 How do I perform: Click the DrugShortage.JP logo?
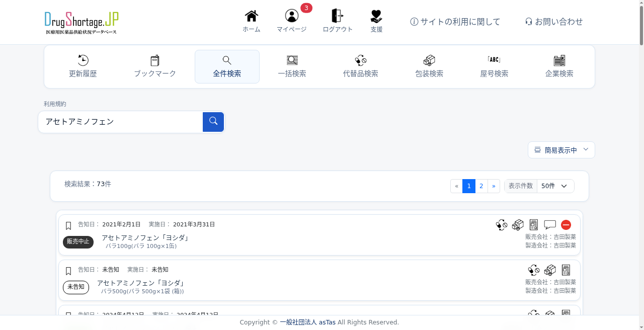click(82, 22)
